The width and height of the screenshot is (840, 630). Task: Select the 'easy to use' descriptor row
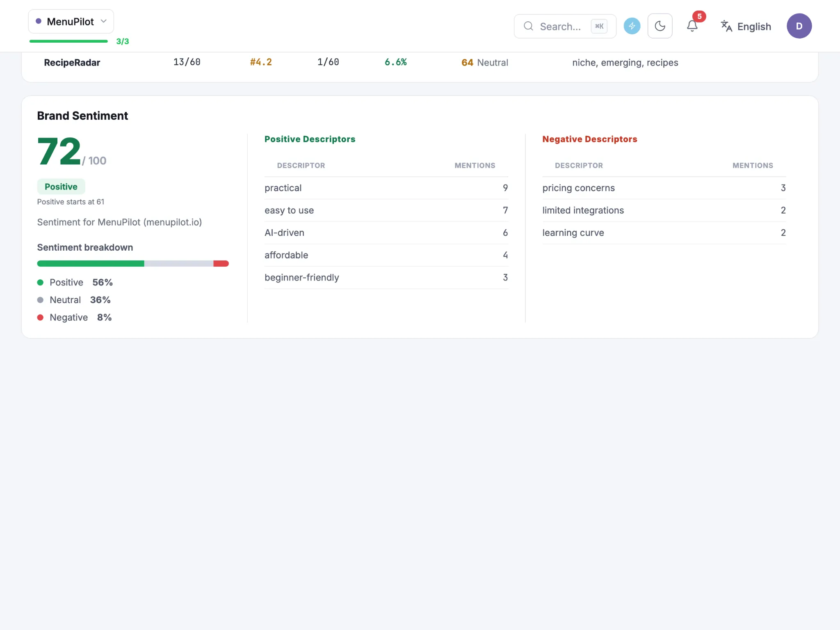point(386,211)
